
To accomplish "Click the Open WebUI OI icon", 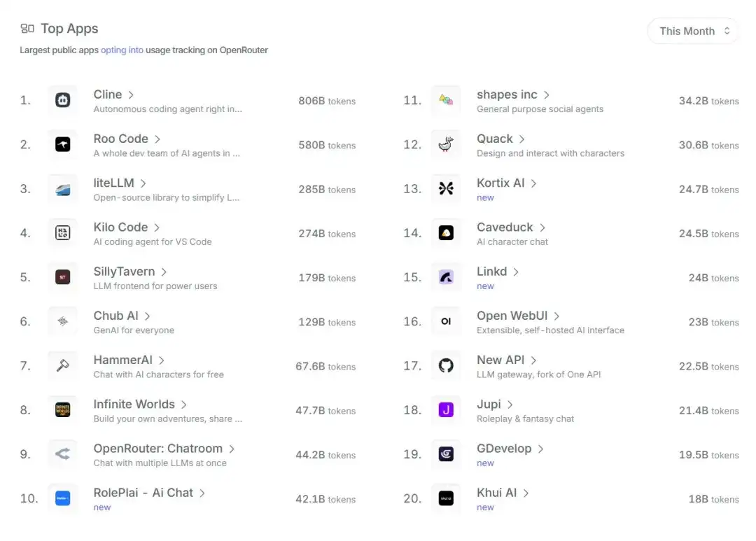I will pyautogui.click(x=446, y=321).
